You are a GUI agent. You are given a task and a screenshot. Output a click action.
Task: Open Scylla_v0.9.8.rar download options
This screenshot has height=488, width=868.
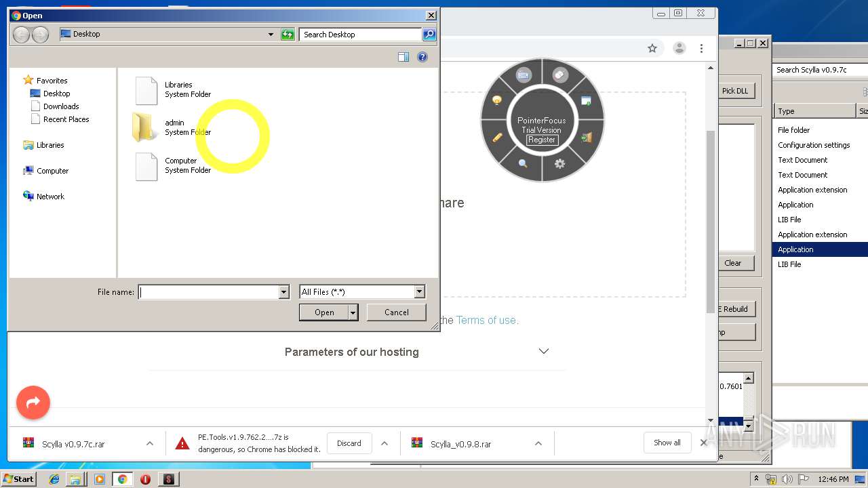coord(538,443)
